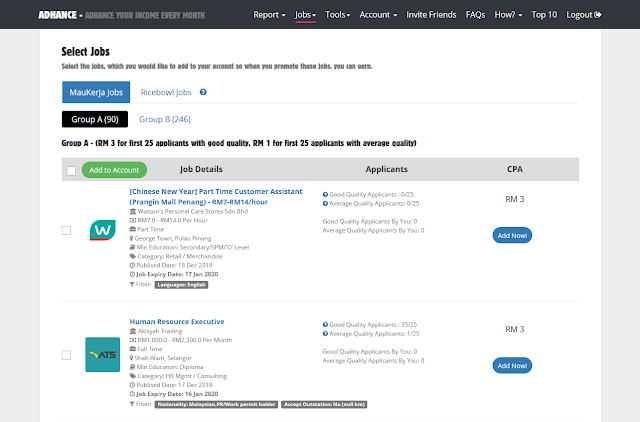Click the ATS company logo
This screenshot has width=640, height=422.
click(102, 354)
